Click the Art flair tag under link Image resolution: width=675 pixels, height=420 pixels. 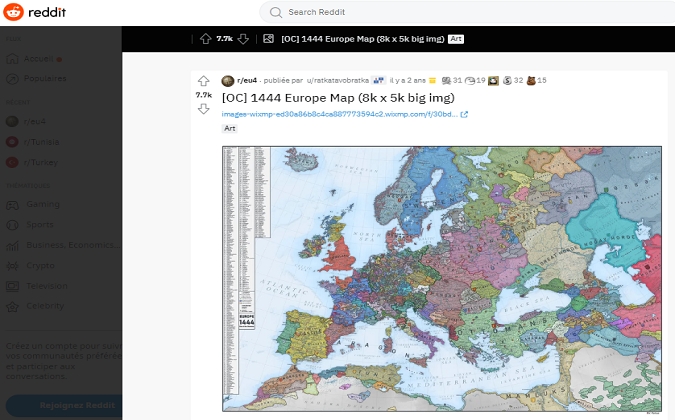(x=229, y=128)
